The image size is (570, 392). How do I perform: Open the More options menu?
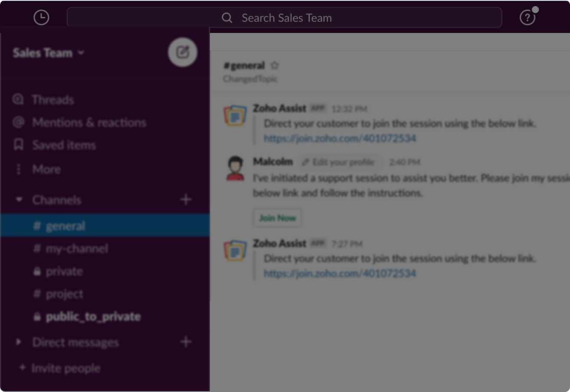pos(46,169)
